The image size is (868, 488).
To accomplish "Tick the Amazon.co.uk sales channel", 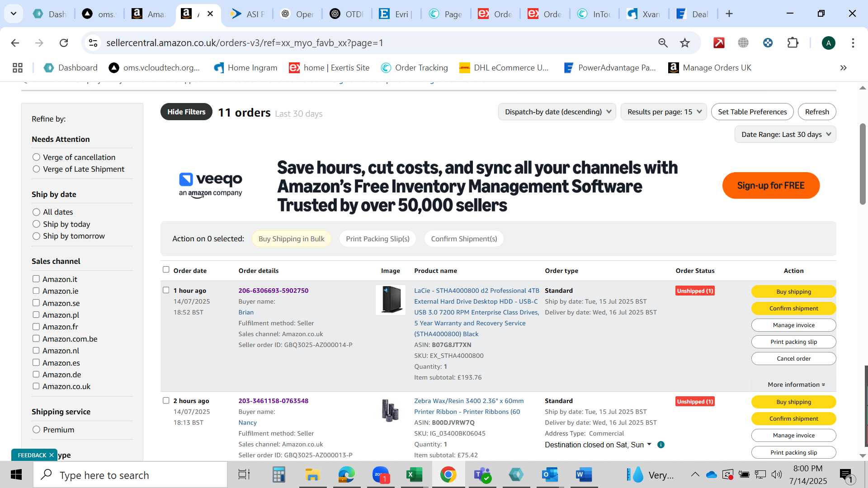I will 36,386.
